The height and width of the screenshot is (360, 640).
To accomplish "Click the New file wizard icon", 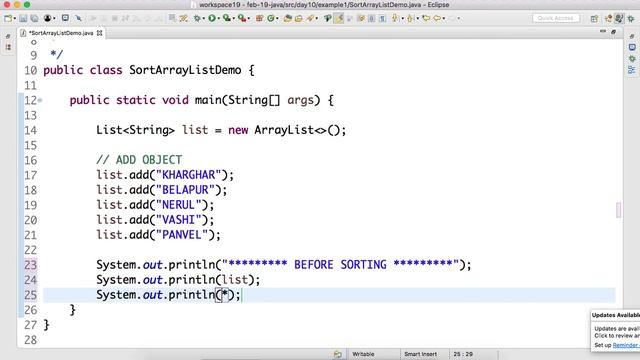I will pos(8,18).
